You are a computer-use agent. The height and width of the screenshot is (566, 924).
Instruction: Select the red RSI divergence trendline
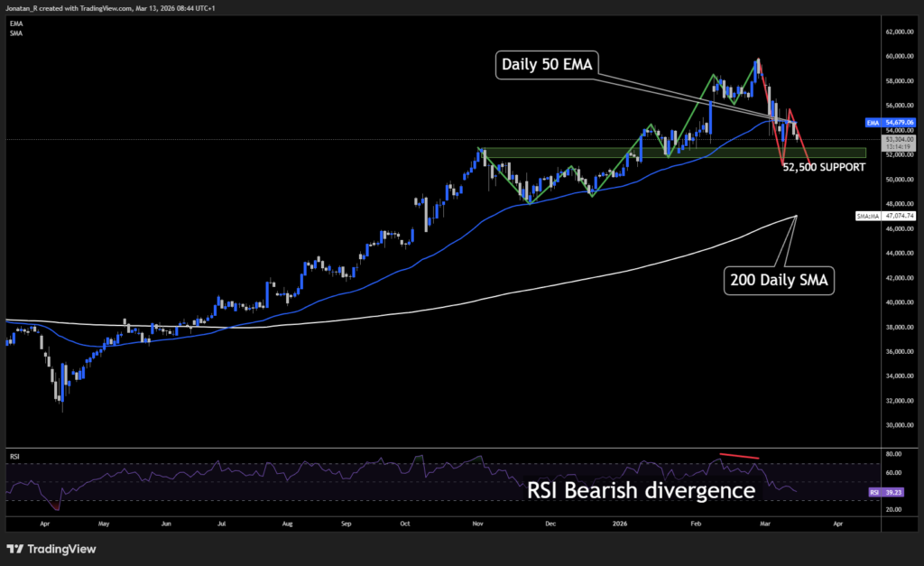coord(739,456)
